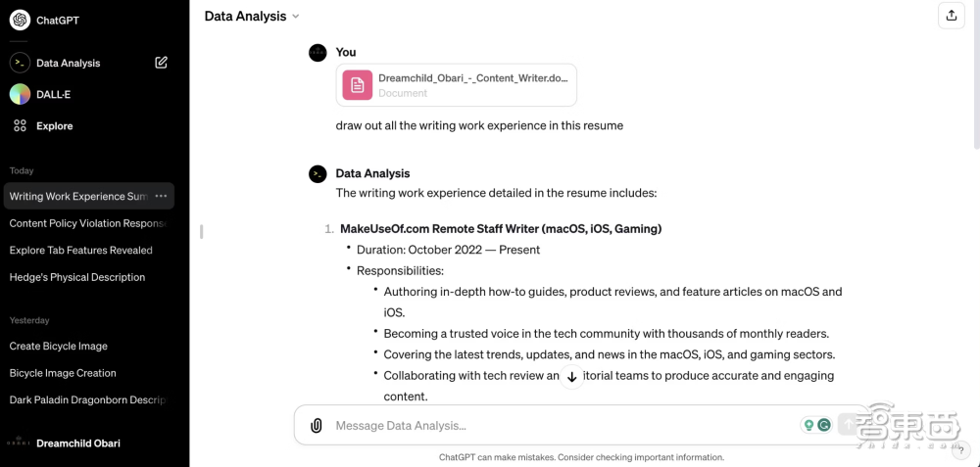
Task: Click the lightbulb suggestion icon in input
Action: coord(808,425)
